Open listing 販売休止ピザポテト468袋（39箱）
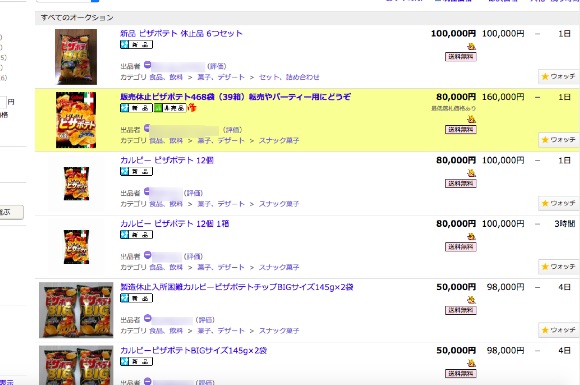Image resolution: width=580 pixels, height=385 pixels. pos(235,97)
